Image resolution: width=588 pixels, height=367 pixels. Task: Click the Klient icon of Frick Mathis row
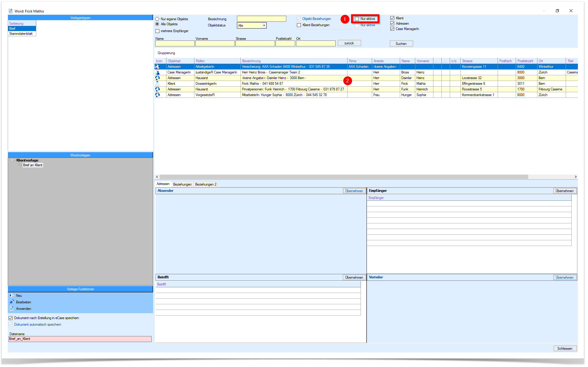coord(157,84)
